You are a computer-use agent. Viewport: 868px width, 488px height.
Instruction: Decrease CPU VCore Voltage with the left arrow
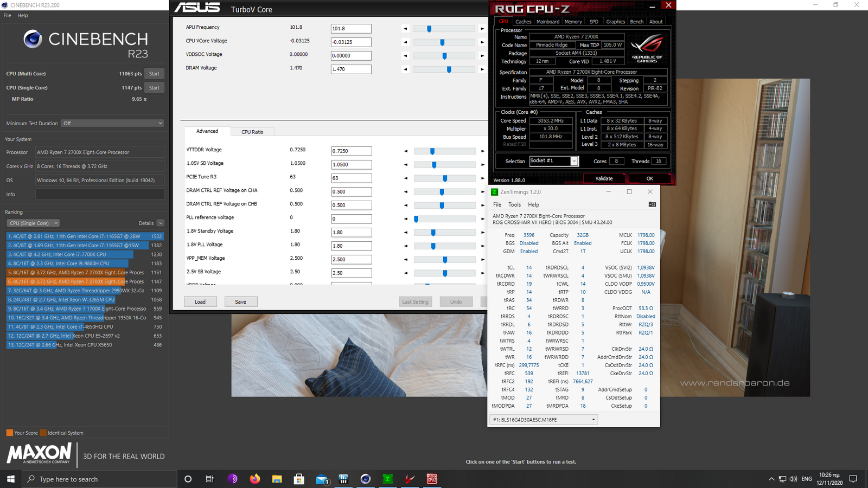coord(405,42)
